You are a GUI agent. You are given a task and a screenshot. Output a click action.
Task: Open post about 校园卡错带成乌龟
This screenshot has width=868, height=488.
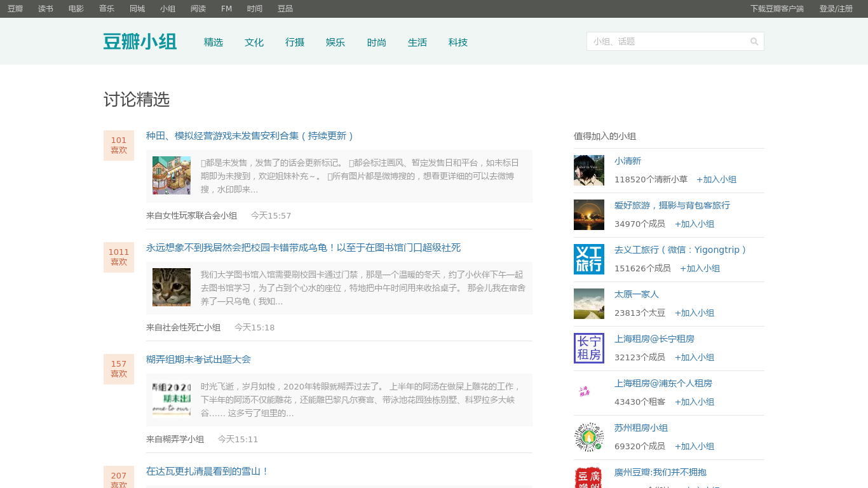tap(303, 248)
